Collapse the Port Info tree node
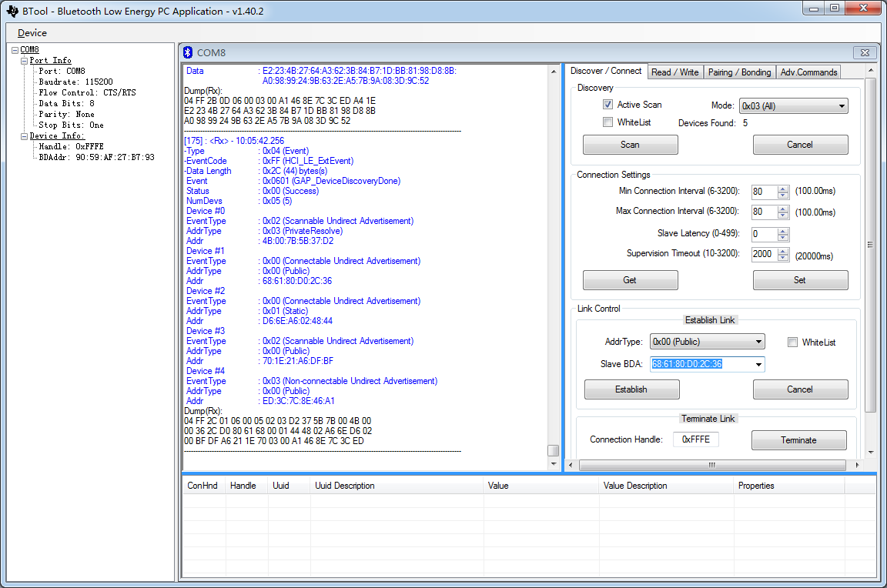 point(24,61)
